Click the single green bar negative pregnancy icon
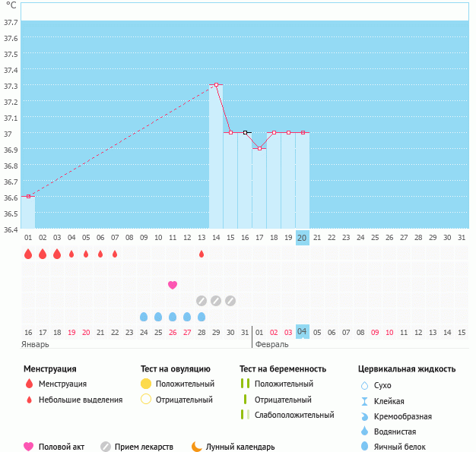 click(x=246, y=400)
